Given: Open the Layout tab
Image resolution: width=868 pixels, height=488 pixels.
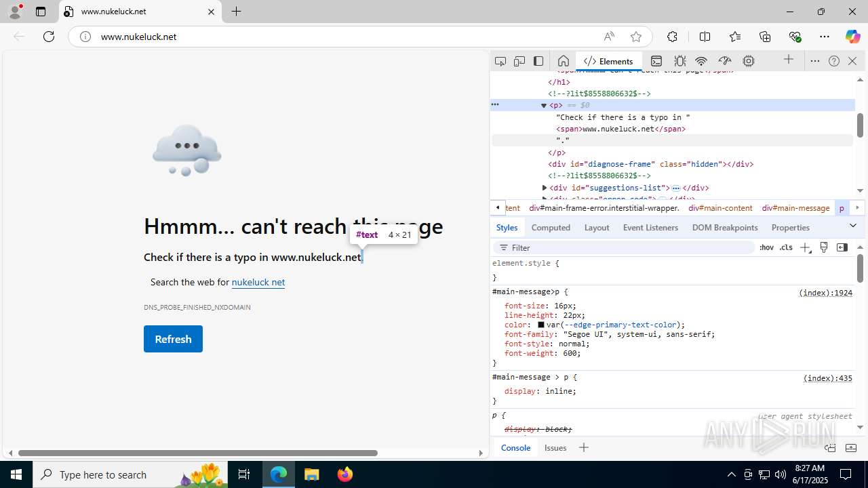Looking at the screenshot, I should point(597,228).
